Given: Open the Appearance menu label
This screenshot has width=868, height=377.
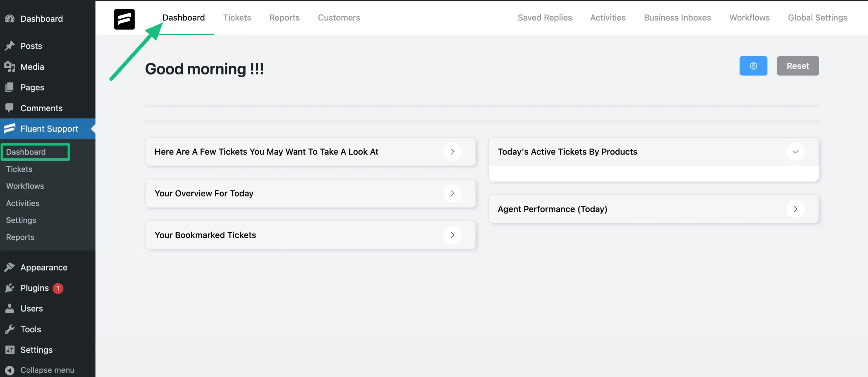Looking at the screenshot, I should (44, 267).
